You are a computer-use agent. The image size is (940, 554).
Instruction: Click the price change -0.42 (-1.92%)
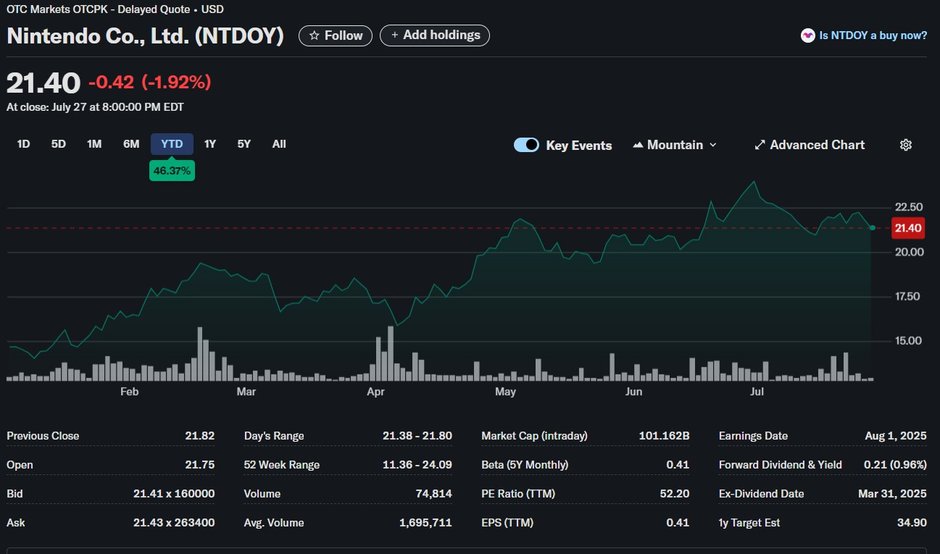click(x=150, y=82)
